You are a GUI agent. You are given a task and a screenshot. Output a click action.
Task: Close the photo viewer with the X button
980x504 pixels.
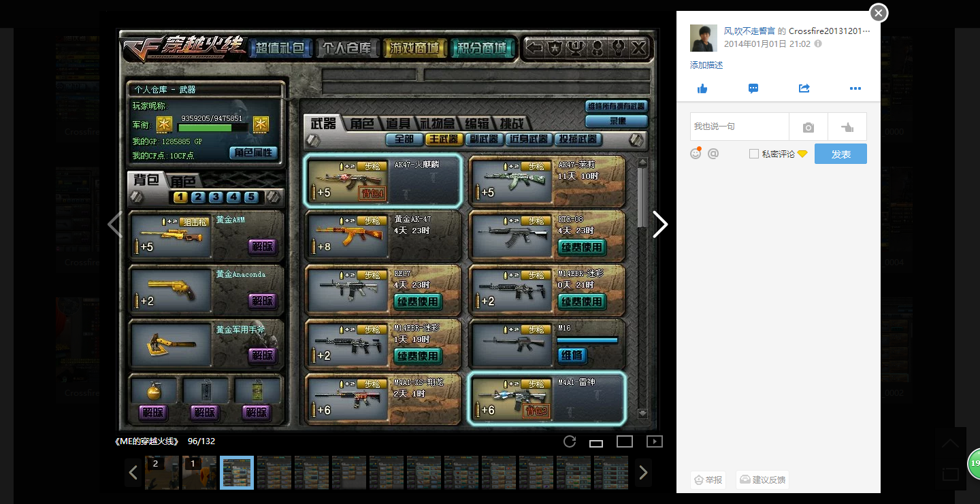pos(879,13)
